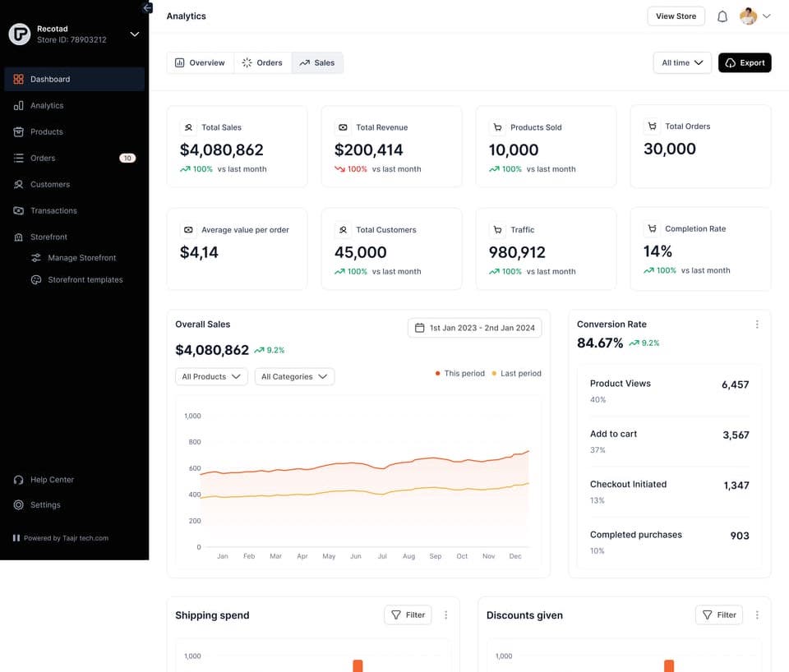Open the All Categories dropdown

pyautogui.click(x=294, y=377)
